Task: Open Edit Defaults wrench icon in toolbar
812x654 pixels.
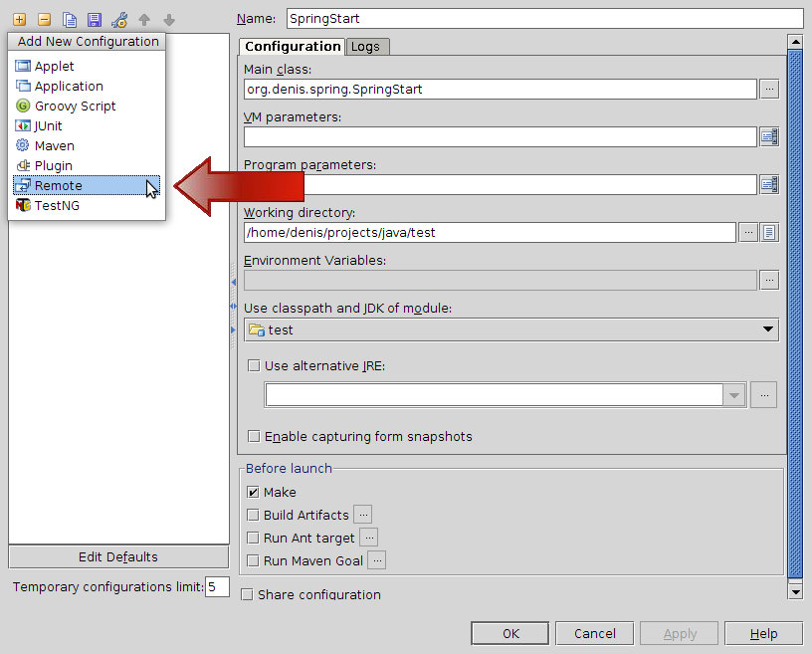Action: 119,20
